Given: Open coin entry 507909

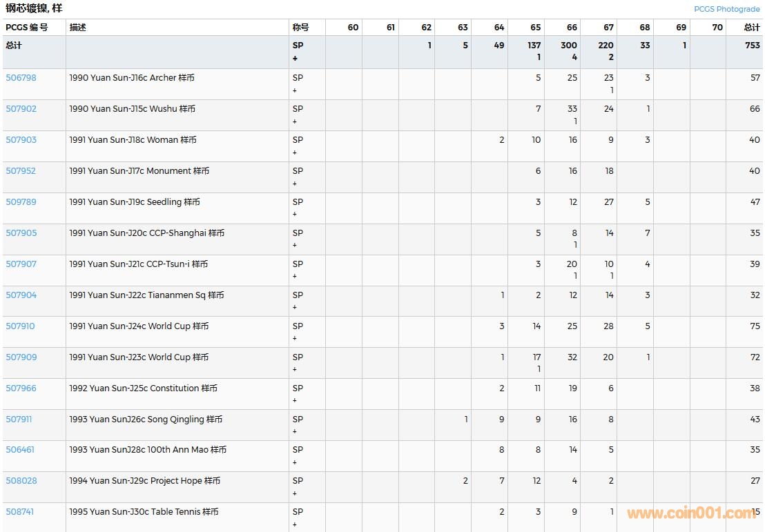Looking at the screenshot, I should [x=21, y=357].
